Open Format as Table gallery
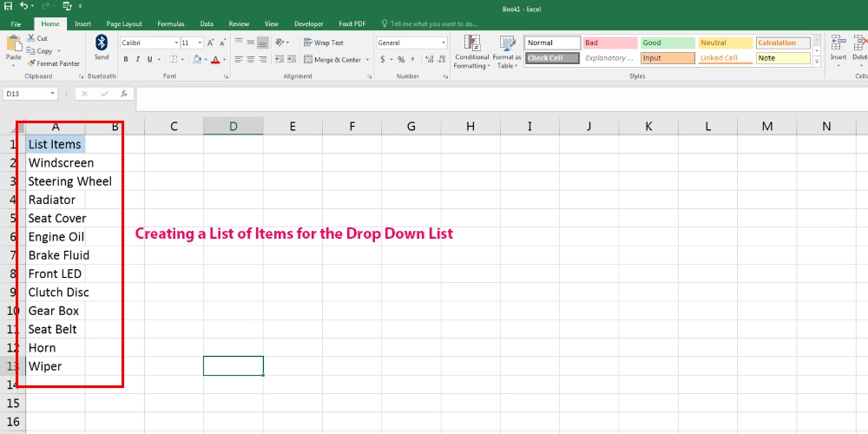 click(507, 52)
